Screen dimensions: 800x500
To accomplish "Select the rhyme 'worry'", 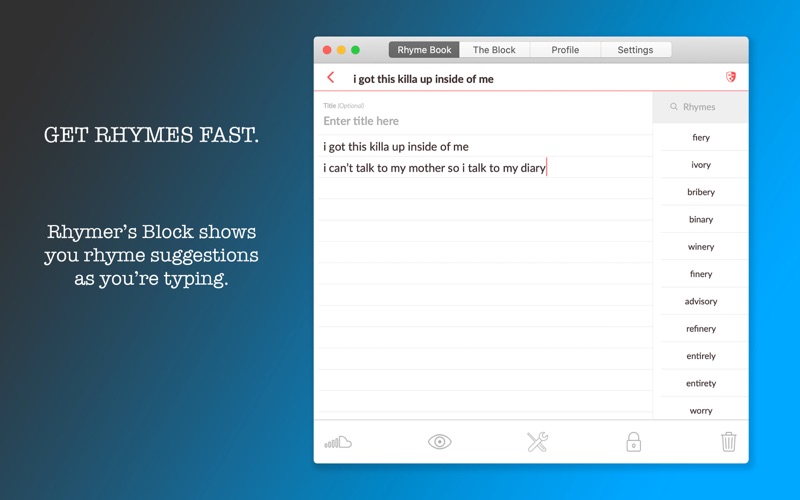I will [701, 410].
